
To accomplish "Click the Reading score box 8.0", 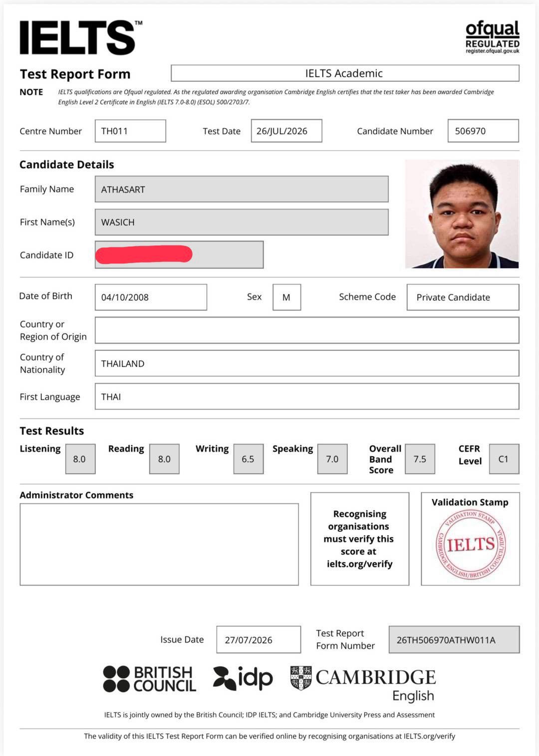I will (x=165, y=459).
